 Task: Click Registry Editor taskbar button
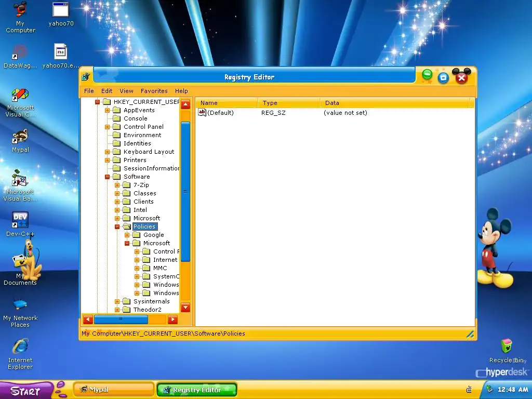(x=196, y=390)
